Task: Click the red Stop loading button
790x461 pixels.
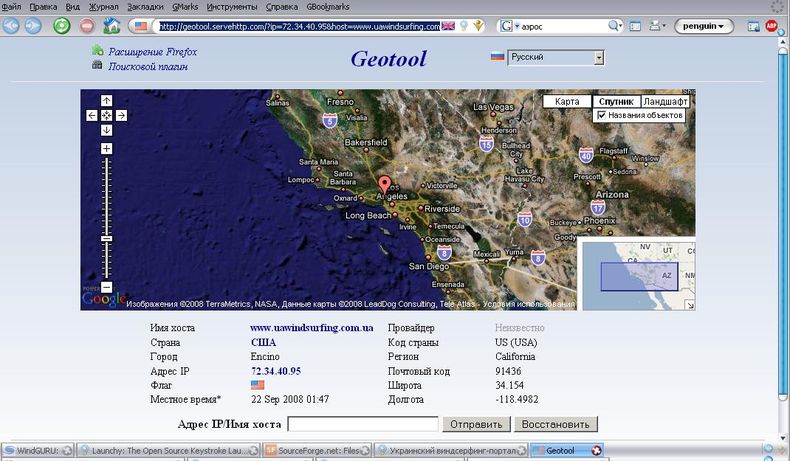Action: click(x=87, y=26)
